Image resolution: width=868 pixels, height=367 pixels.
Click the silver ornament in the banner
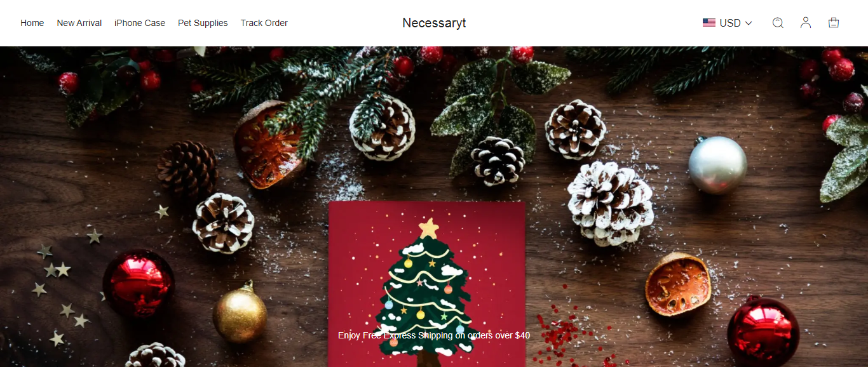[717, 164]
